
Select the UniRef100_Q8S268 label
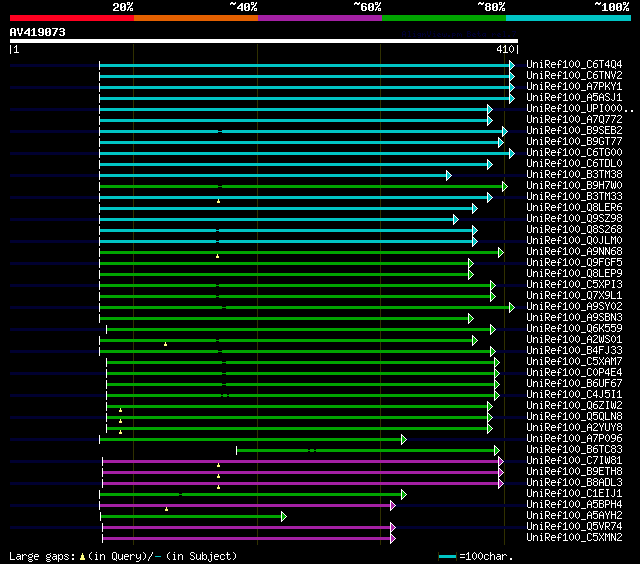point(574,230)
